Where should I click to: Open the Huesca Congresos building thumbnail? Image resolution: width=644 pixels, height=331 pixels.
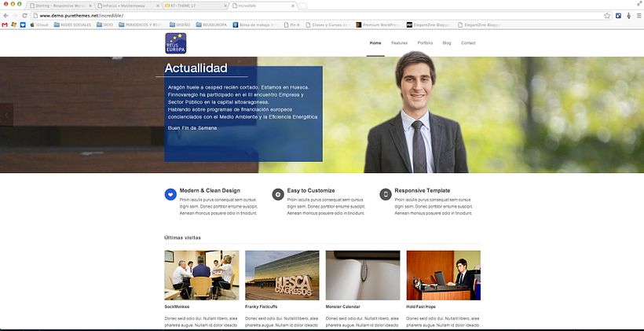[282, 275]
